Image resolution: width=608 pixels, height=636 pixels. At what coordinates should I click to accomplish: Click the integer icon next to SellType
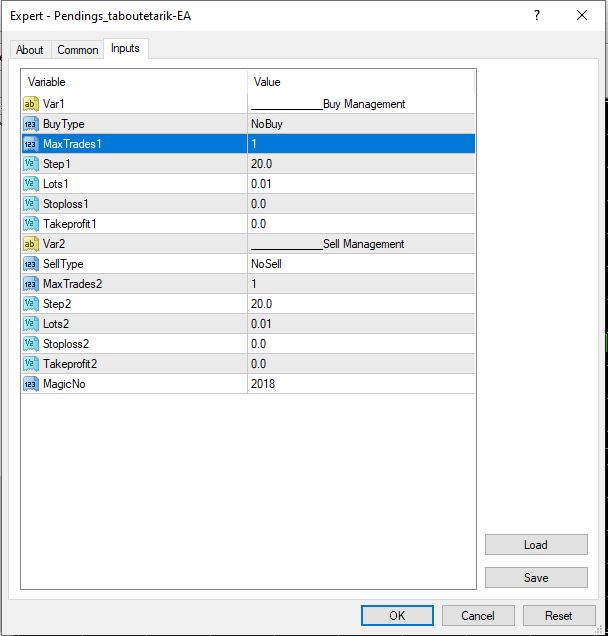(31, 264)
